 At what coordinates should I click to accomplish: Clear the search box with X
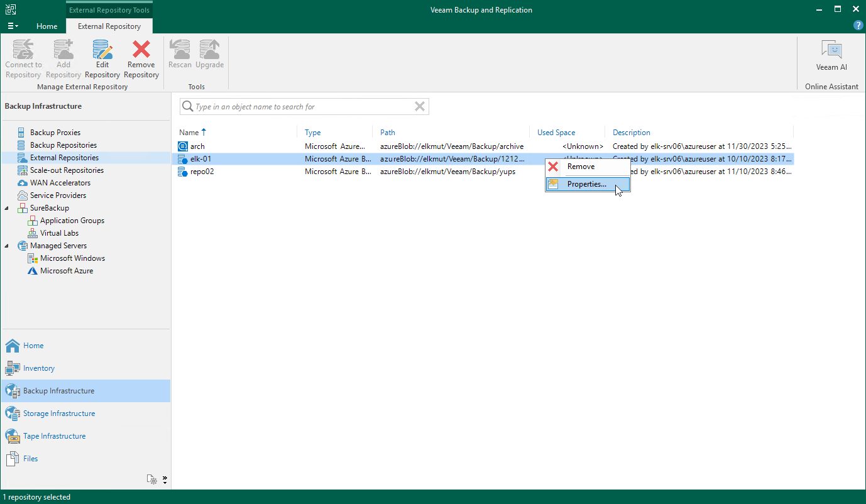pos(420,107)
